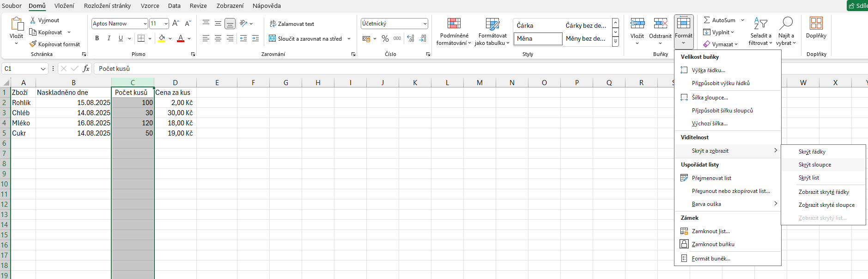Image resolution: width=868 pixels, height=279 pixels.
Task: Click the Vložit cells insert icon
Action: pyautogui.click(x=637, y=24)
